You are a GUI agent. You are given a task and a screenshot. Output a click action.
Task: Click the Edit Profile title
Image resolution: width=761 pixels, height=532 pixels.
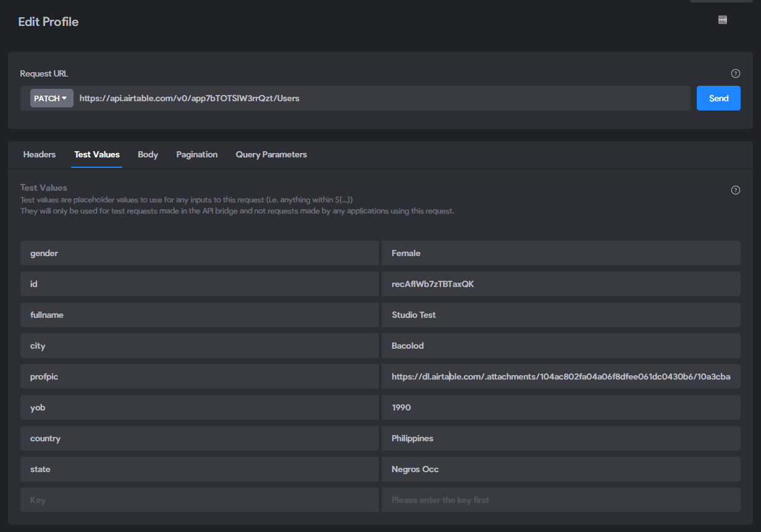[48, 22]
